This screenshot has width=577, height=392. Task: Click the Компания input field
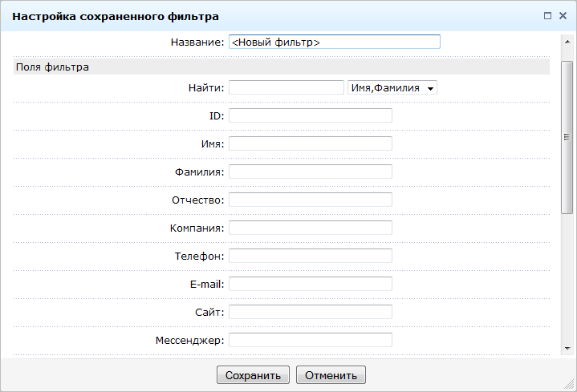[310, 228]
